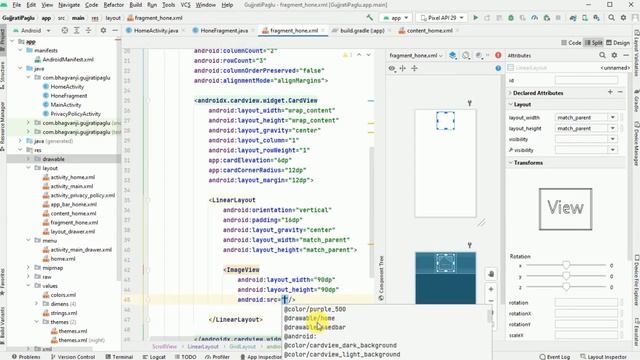
Task: Open orientation toggle icon in design toolbar
Action: pyautogui.click(x=466, y=55)
